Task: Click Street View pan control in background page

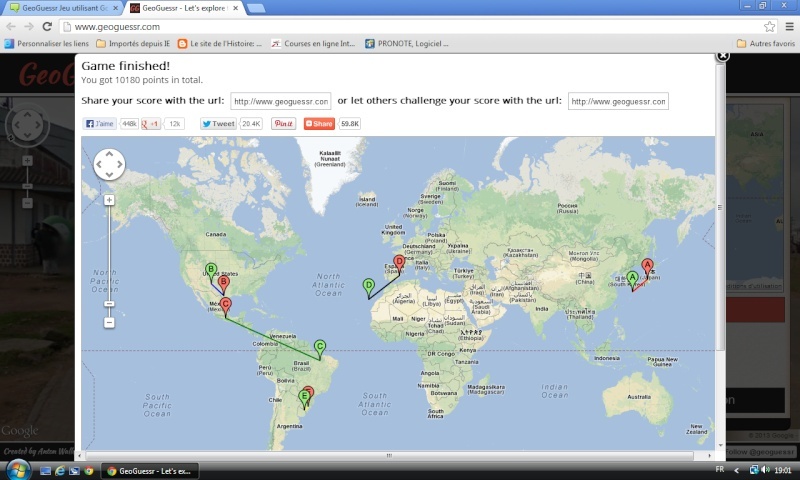Action: point(27,125)
